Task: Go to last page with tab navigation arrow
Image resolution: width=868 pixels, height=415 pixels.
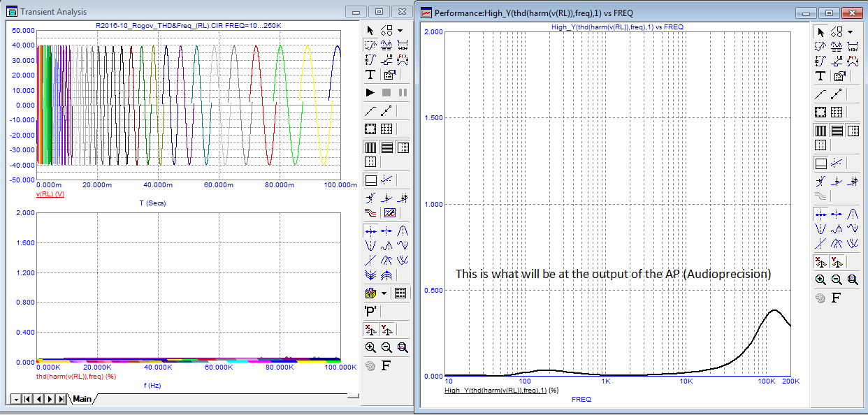Action: click(x=62, y=399)
